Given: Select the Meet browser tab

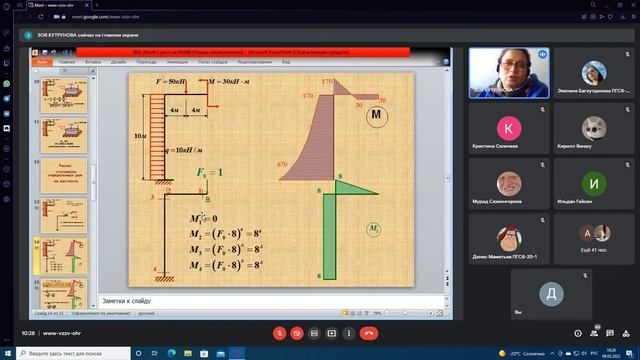Looking at the screenshot, I should 59,5.
